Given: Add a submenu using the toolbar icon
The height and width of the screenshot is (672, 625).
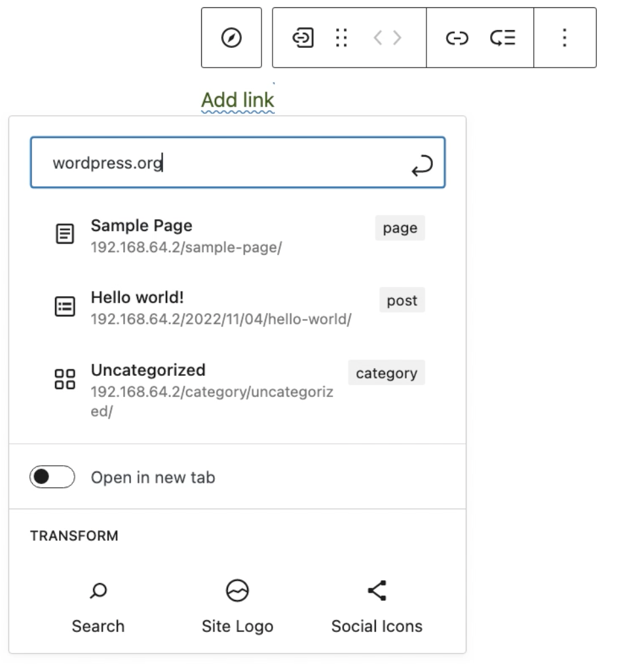Looking at the screenshot, I should click(503, 37).
